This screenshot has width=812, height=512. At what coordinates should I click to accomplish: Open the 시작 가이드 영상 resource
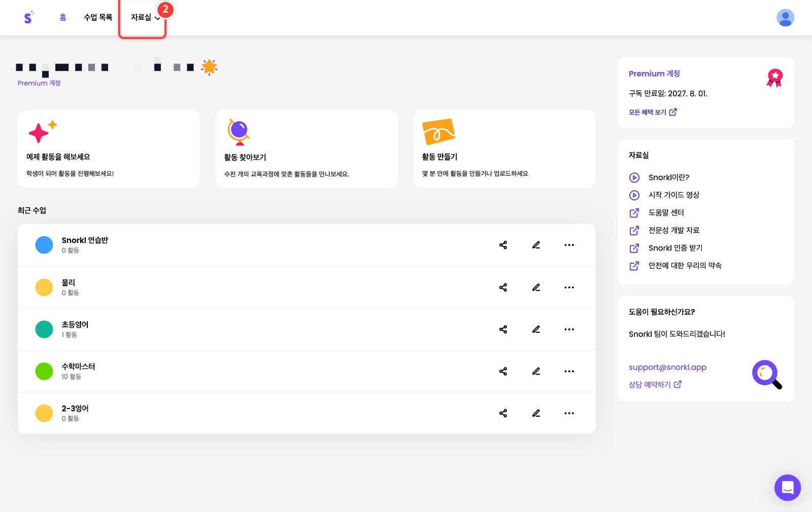[x=674, y=195]
